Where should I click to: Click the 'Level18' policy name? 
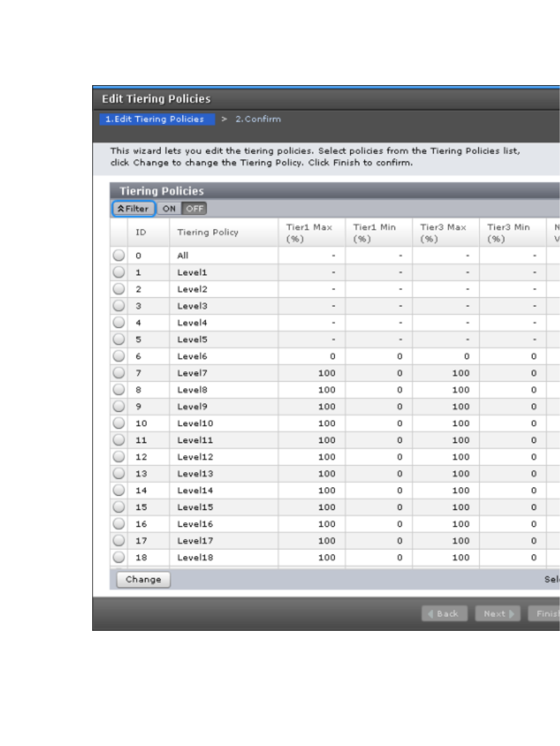click(x=195, y=557)
